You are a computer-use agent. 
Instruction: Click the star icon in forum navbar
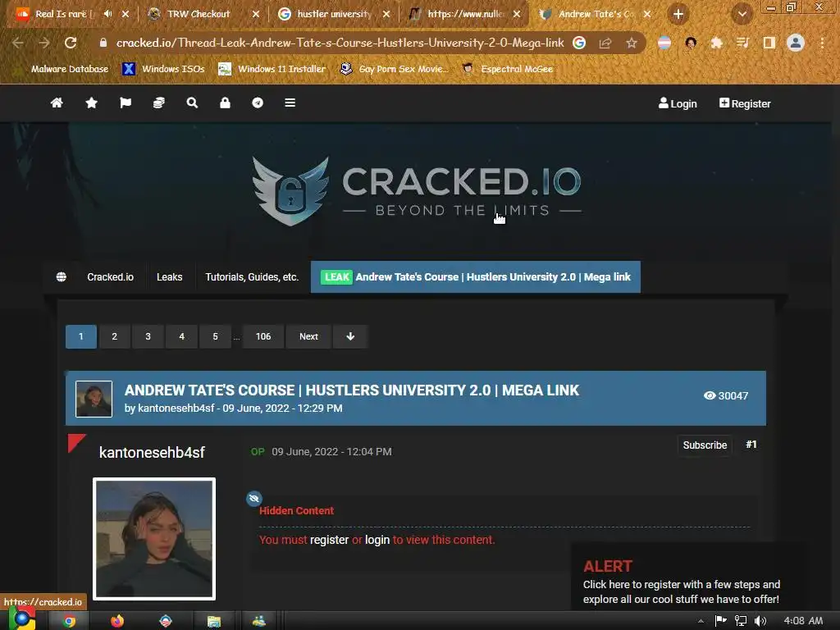coord(92,103)
